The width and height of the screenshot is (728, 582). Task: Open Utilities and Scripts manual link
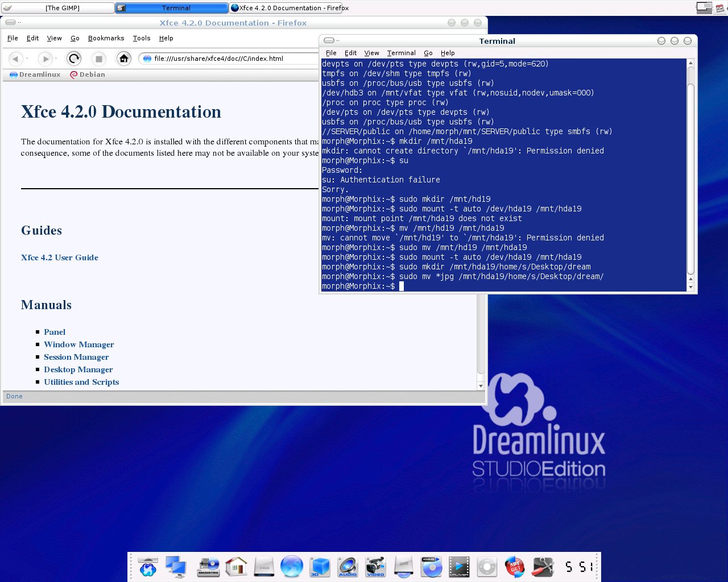tap(81, 382)
